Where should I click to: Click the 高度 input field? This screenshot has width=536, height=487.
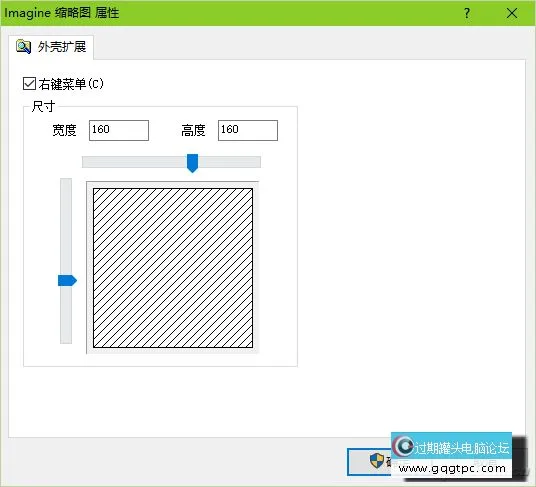point(248,130)
